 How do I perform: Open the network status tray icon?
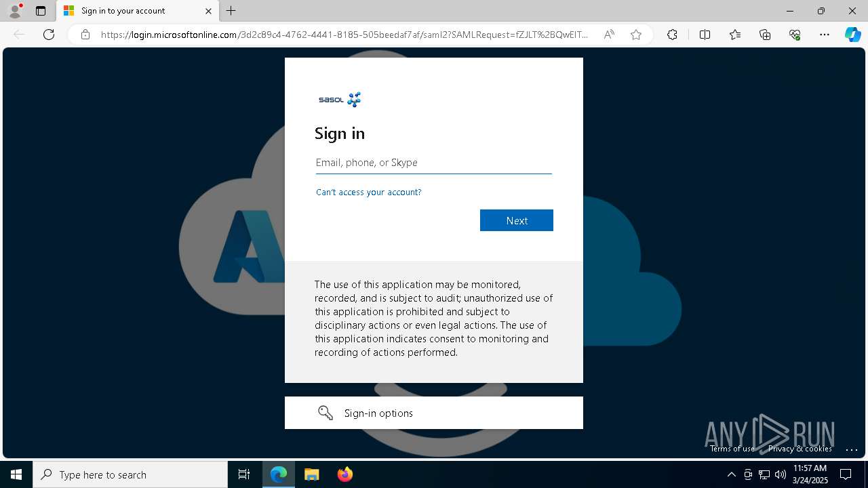764,474
